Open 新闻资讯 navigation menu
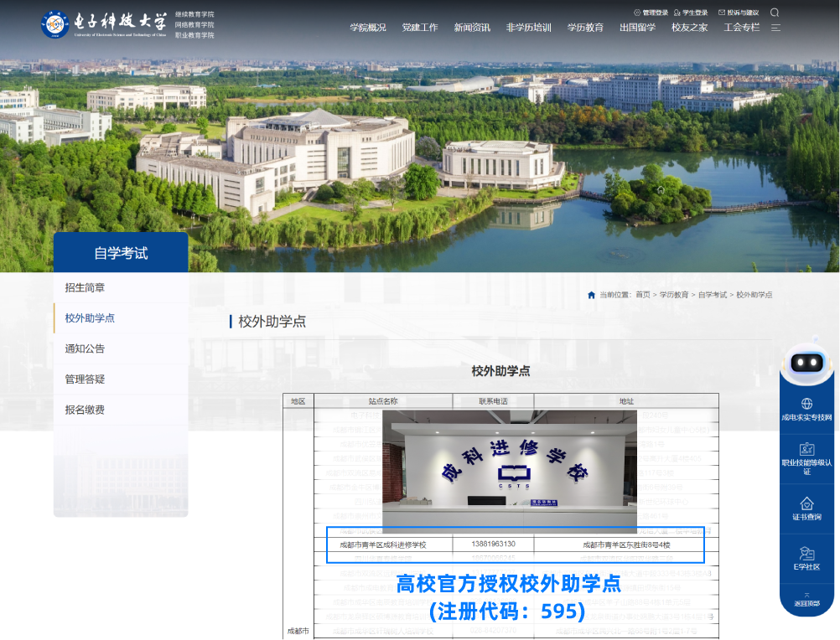This screenshot has height=640, width=840. coord(472,28)
